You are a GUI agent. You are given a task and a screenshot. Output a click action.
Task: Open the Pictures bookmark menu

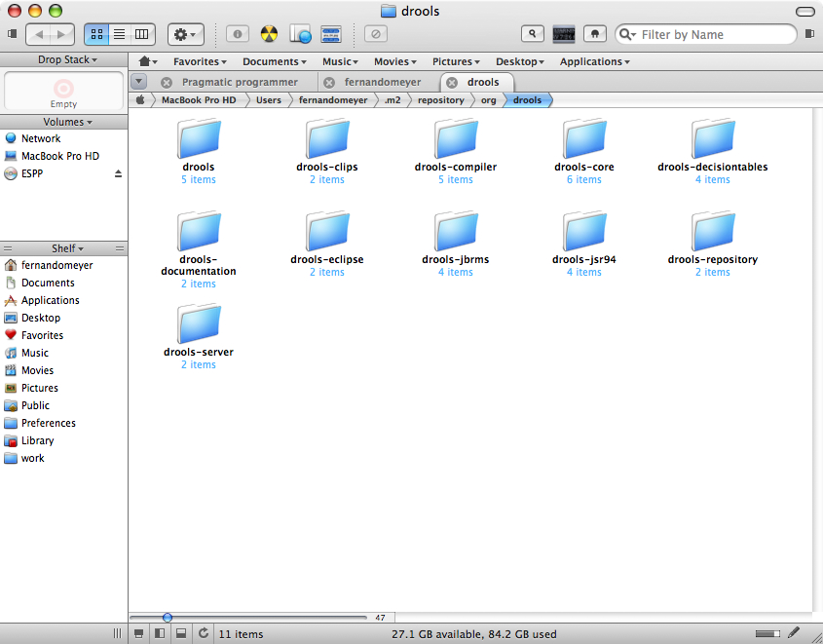point(456,62)
